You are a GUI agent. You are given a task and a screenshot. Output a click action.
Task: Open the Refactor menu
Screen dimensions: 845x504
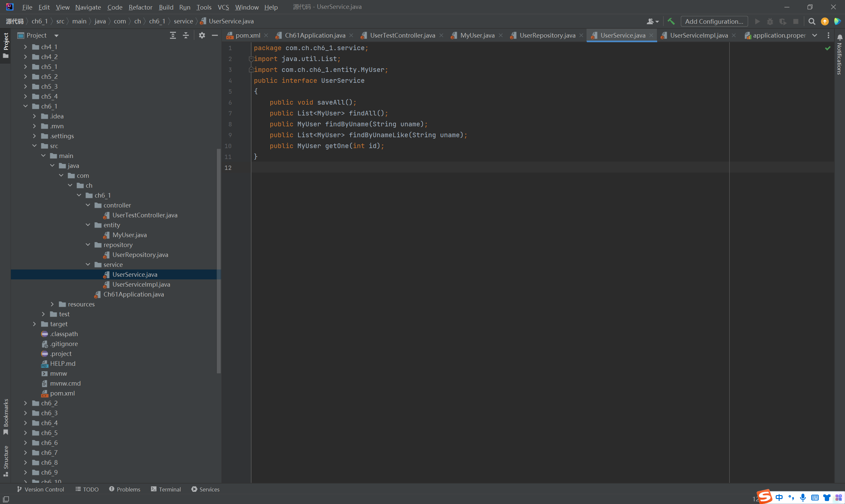(x=140, y=7)
